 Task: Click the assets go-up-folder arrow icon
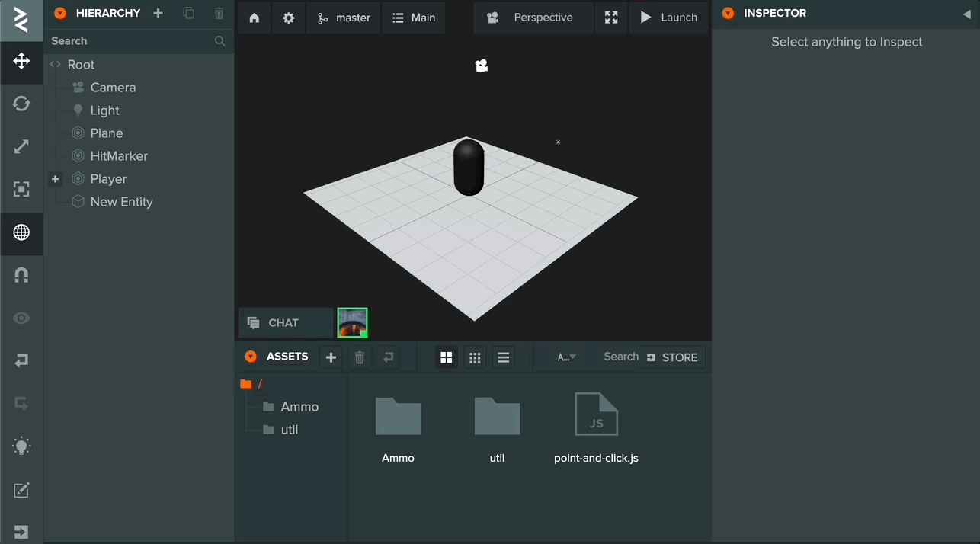pos(389,357)
